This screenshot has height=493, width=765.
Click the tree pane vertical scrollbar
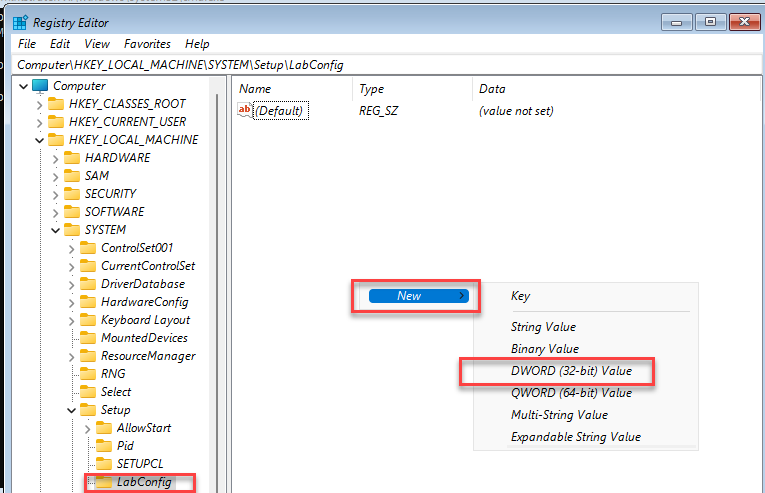pos(218,285)
